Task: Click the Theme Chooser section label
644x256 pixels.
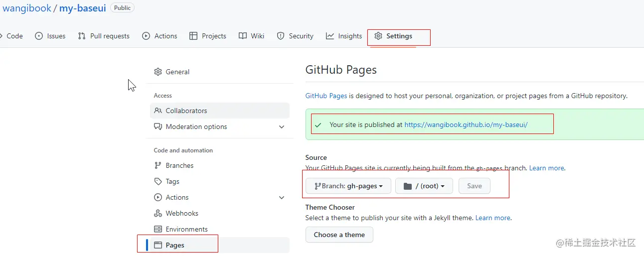Action: click(x=330, y=207)
